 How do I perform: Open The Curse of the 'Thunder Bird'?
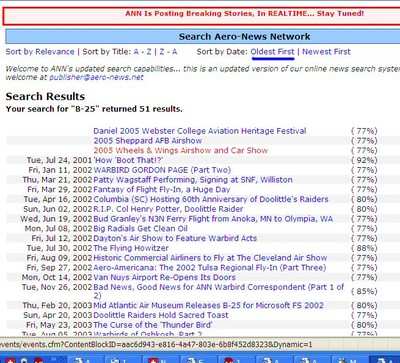pos(153,325)
